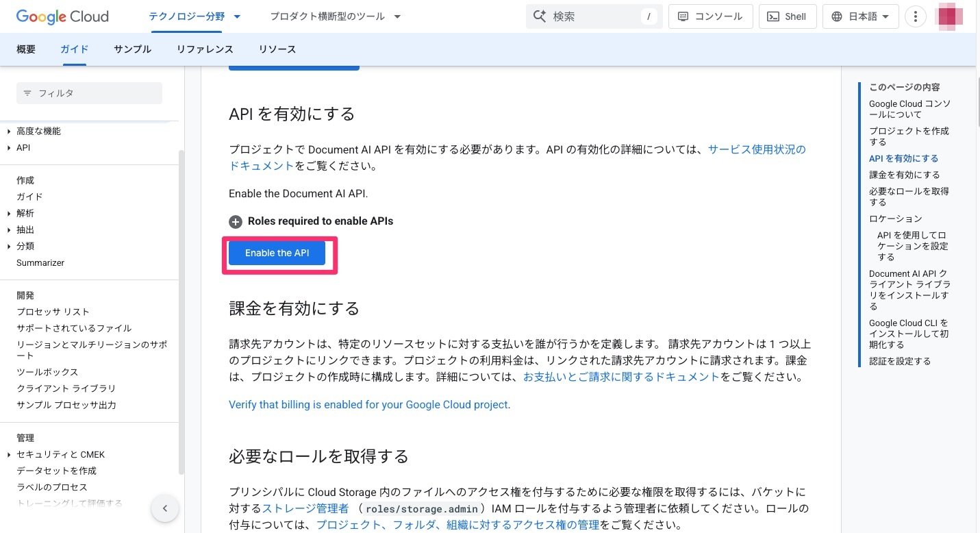Image resolution: width=980 pixels, height=533 pixels.
Task: Click the Google Cloud logo
Action: coord(62,16)
